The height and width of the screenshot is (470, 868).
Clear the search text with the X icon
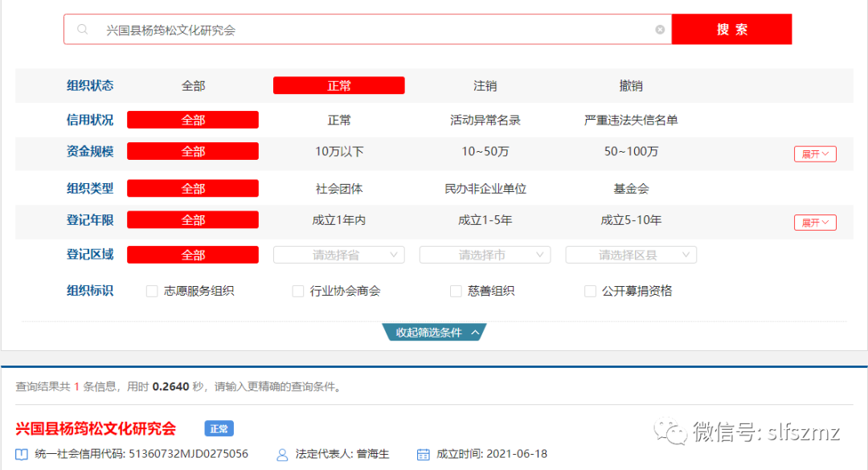click(660, 30)
